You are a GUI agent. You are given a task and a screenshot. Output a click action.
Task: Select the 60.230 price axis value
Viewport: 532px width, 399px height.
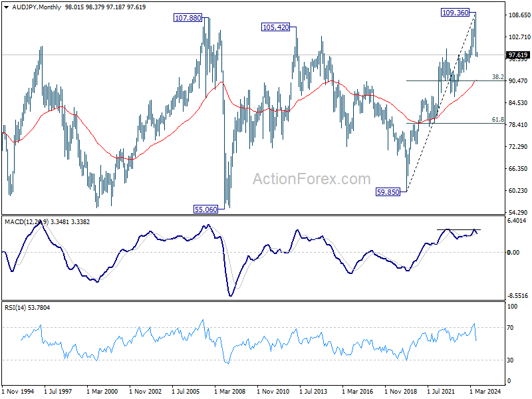(518, 190)
